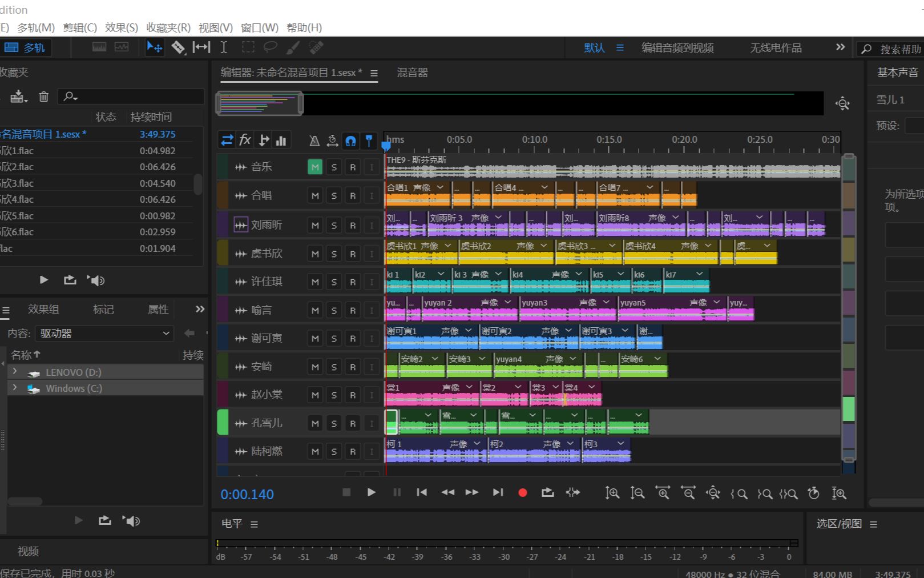
Task: Click the playhead marker icon button
Action: [x=369, y=141]
